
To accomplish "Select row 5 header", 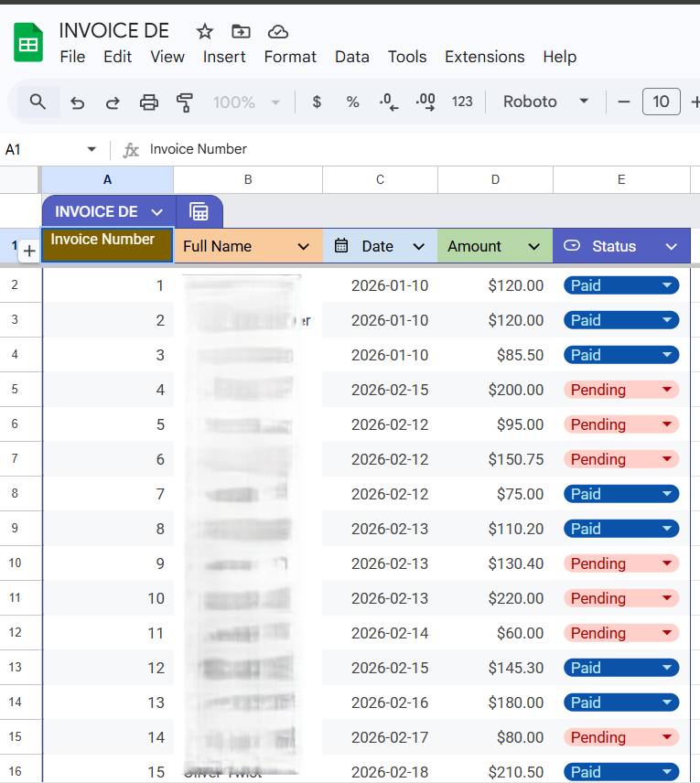I will click(x=15, y=389).
